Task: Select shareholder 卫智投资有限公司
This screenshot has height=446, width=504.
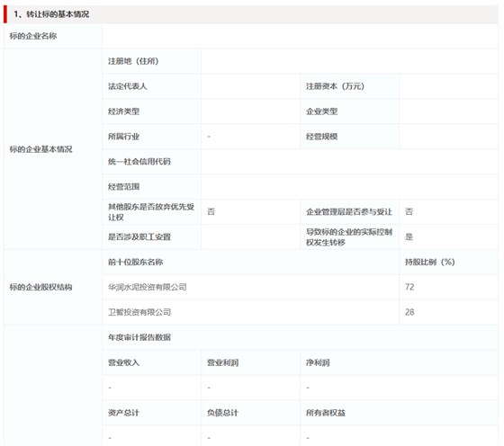Action: click(139, 312)
